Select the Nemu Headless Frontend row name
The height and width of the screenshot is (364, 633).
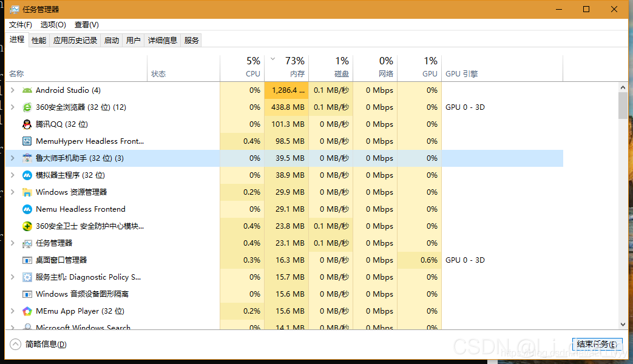pos(80,209)
